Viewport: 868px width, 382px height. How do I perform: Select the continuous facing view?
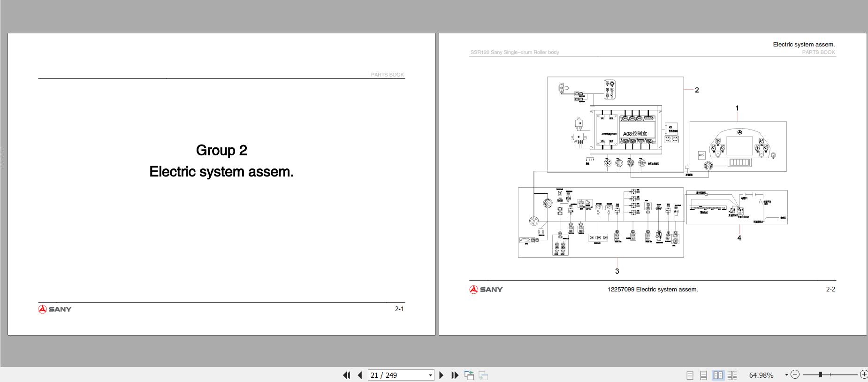732,375
